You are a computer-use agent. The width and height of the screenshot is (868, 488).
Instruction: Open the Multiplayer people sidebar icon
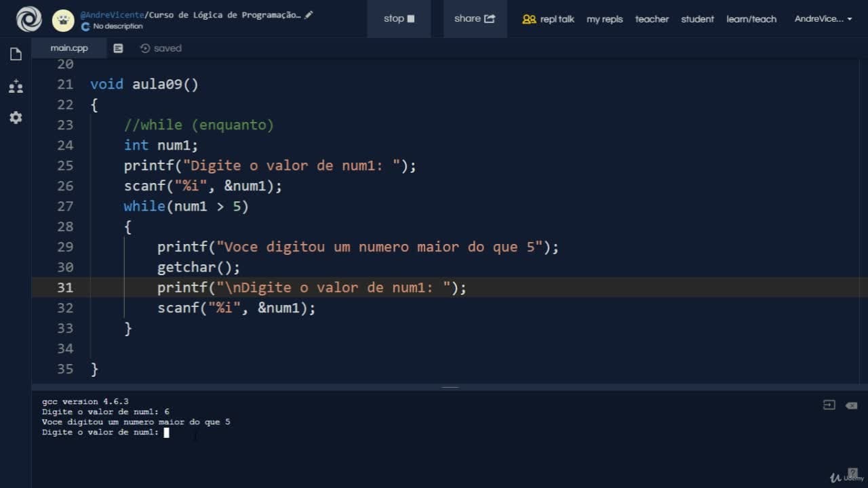coord(16,86)
